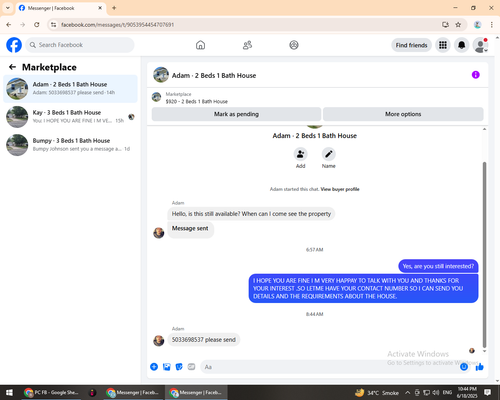The width and height of the screenshot is (500, 400).
Task: Click the 'Yes, are you still interested?' message
Action: [x=438, y=266]
